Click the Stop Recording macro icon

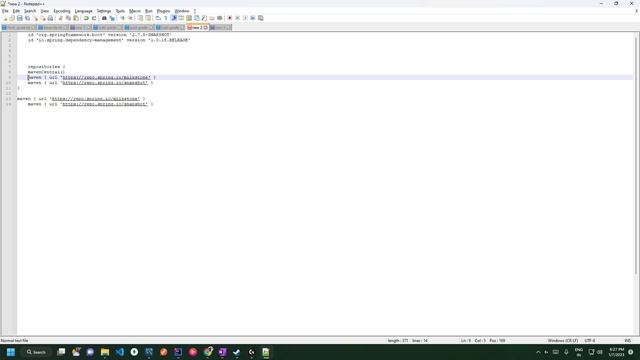click(238, 18)
